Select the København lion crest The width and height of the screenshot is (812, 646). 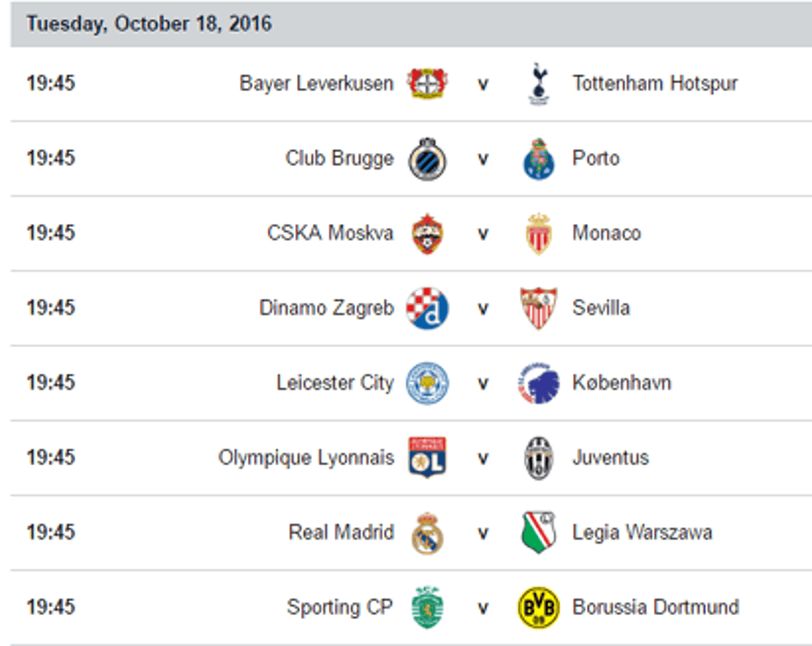point(539,383)
